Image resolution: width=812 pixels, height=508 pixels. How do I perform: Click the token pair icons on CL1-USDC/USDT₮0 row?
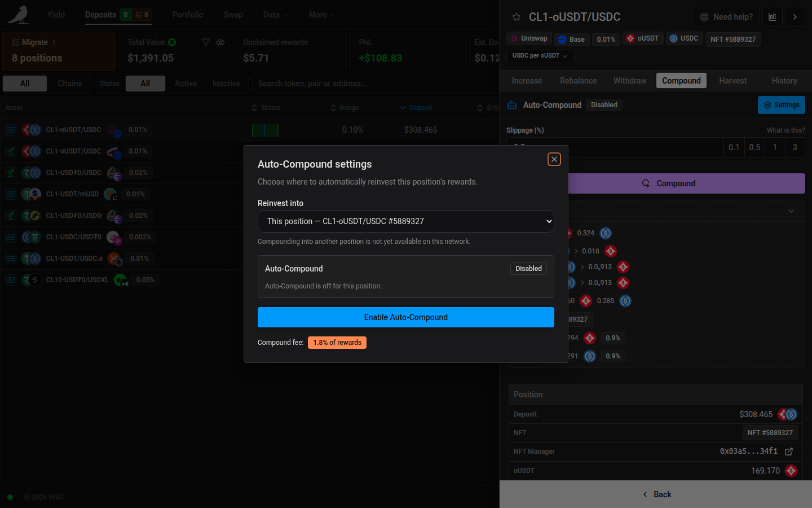pos(31,237)
